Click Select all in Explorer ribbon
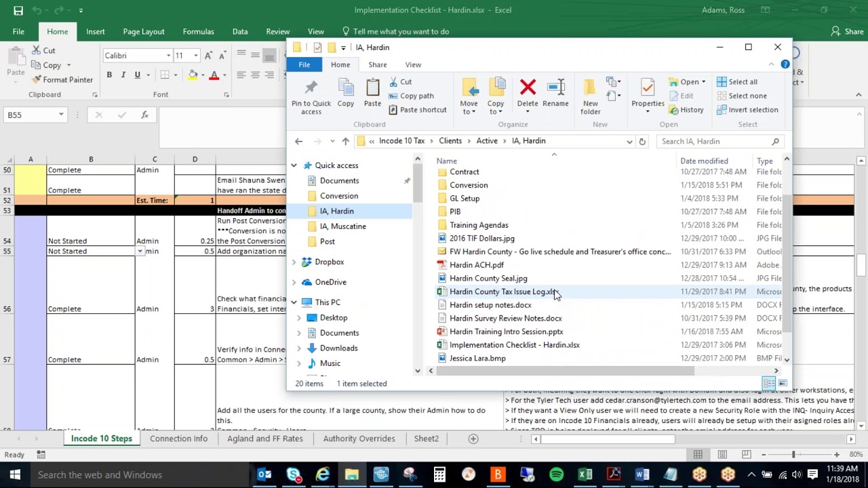This screenshot has width=868, height=488. (737, 82)
